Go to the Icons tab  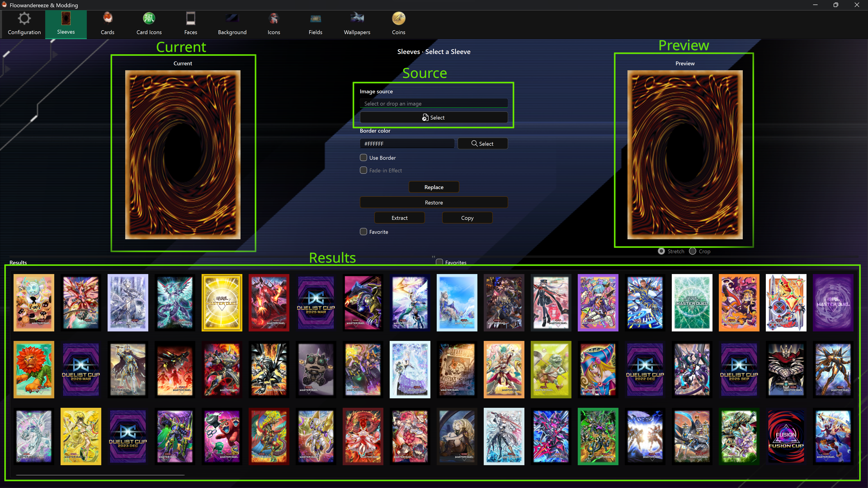click(x=274, y=24)
